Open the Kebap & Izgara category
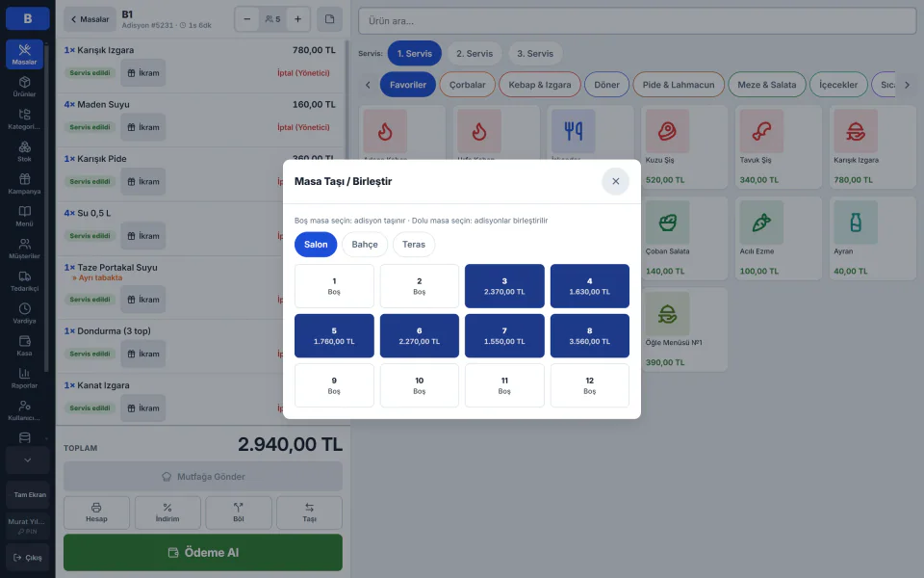The height and width of the screenshot is (578, 924). (x=540, y=85)
